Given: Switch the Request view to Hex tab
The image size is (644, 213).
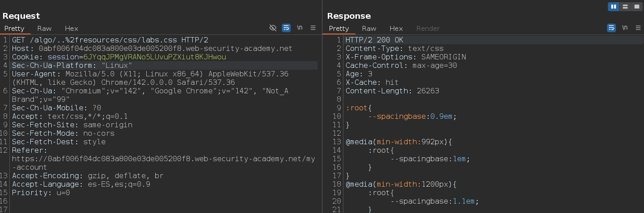Looking at the screenshot, I should [71, 28].
